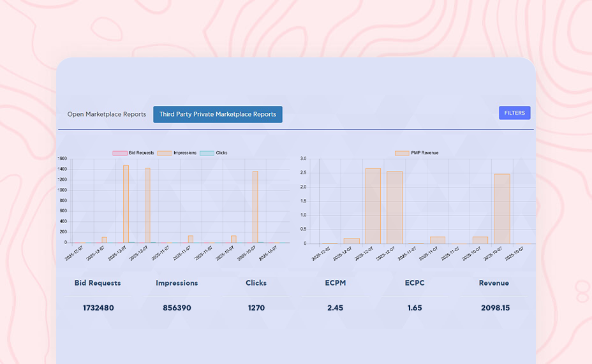The image size is (592, 364).
Task: Click the Revenue stat heading
Action: click(x=494, y=283)
